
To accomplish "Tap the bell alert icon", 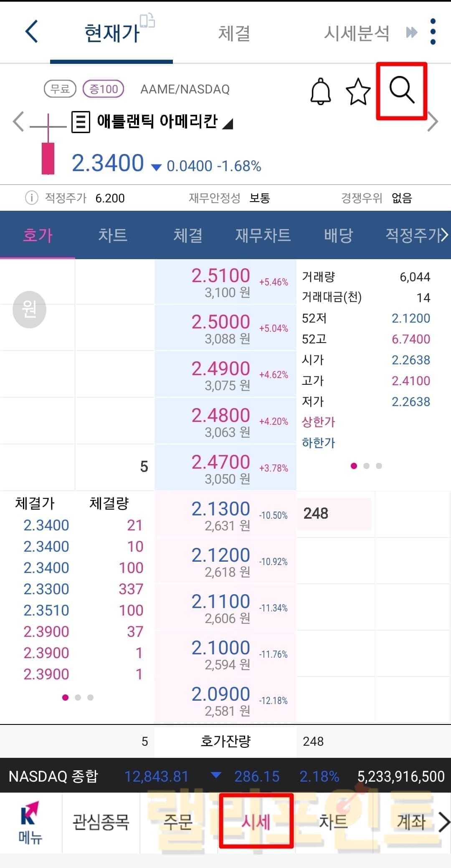I will click(x=321, y=91).
